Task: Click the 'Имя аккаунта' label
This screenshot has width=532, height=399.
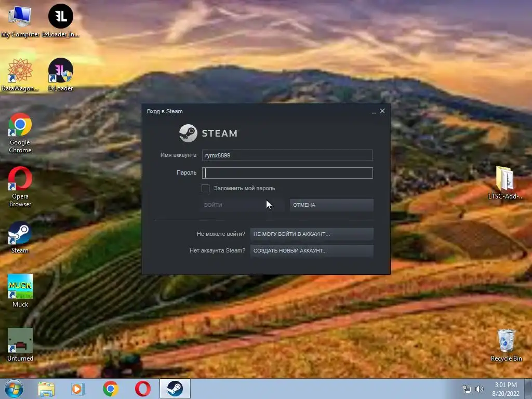Action: coord(178,155)
